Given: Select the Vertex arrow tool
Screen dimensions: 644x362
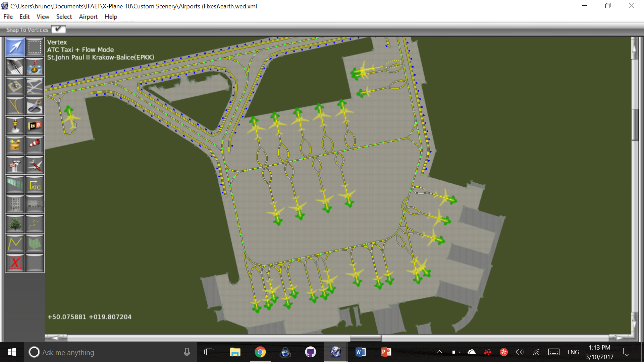Looking at the screenshot, I should pyautogui.click(x=15, y=47).
